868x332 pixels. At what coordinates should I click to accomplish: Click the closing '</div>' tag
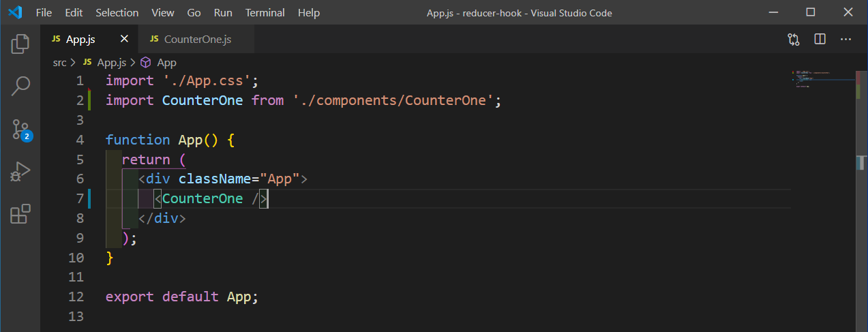(162, 219)
